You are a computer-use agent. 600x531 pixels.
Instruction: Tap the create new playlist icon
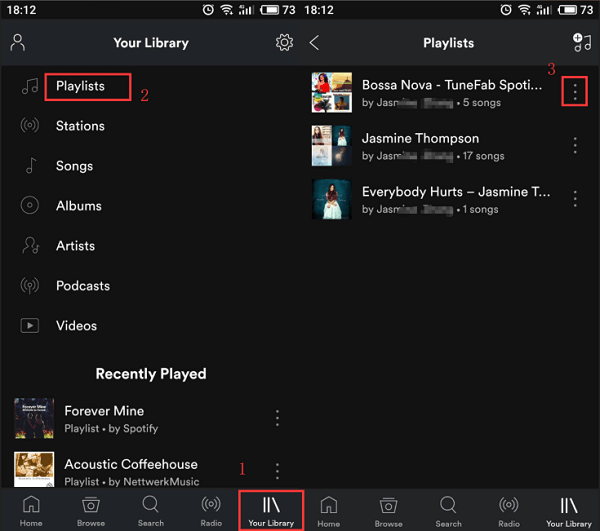point(581,43)
